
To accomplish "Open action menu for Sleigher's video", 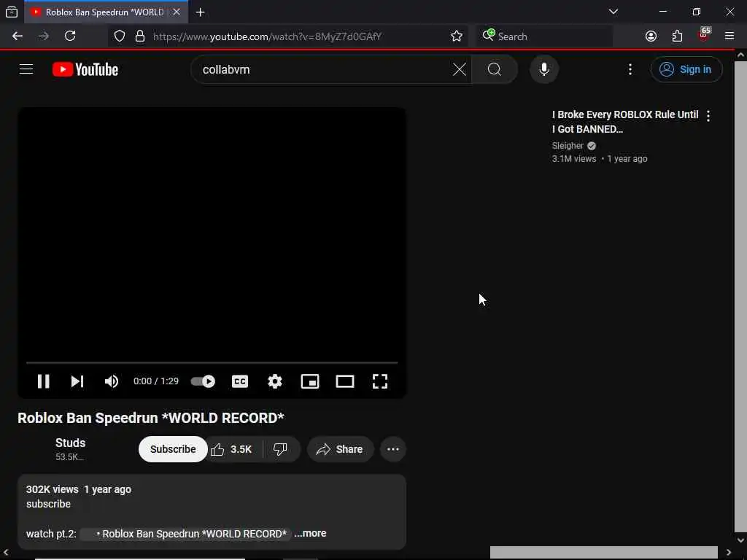I will 708,116.
